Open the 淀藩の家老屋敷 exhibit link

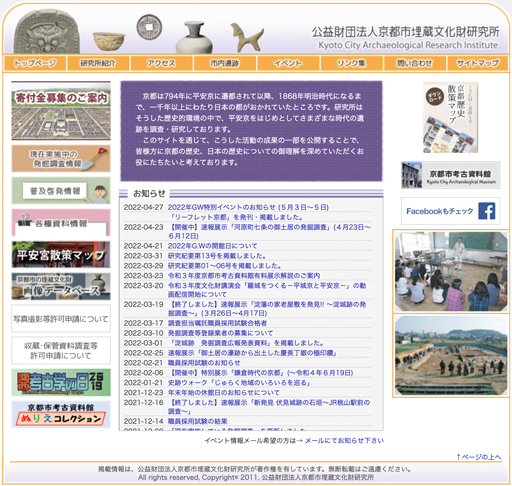pyautogui.click(x=267, y=309)
